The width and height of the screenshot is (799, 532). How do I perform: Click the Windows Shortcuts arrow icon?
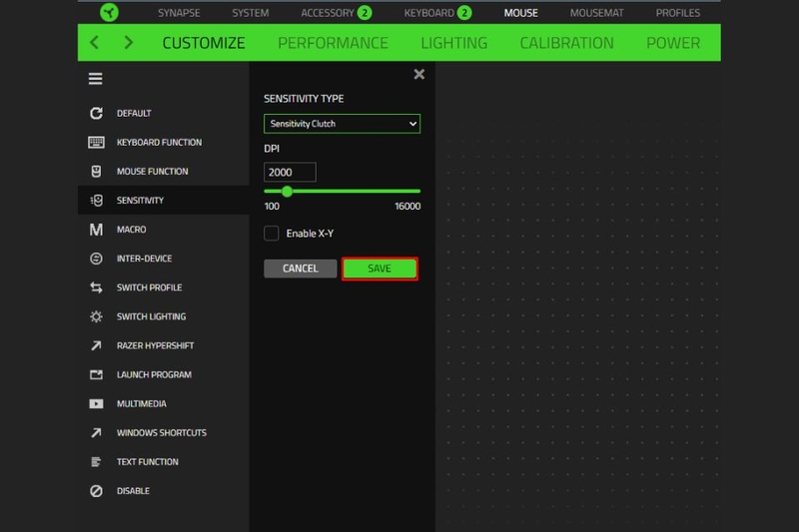pyautogui.click(x=96, y=433)
